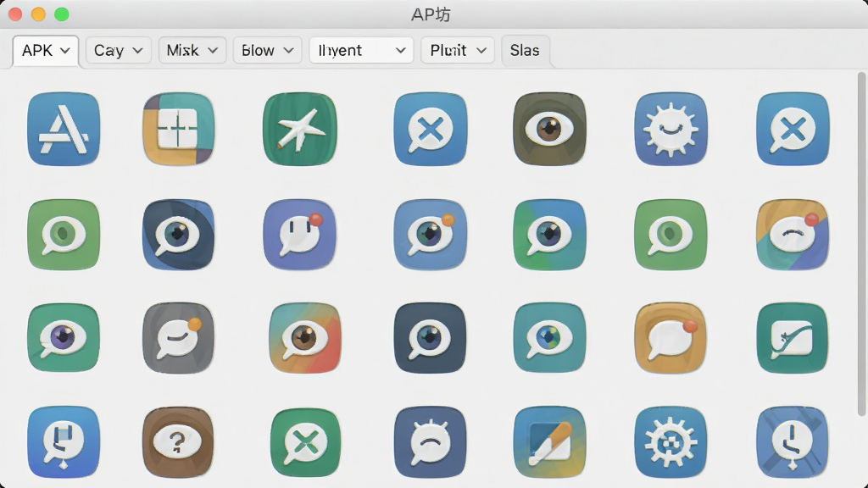The height and width of the screenshot is (488, 868).
Task: Click the eye icon on olive-brown background
Action: pos(549,129)
